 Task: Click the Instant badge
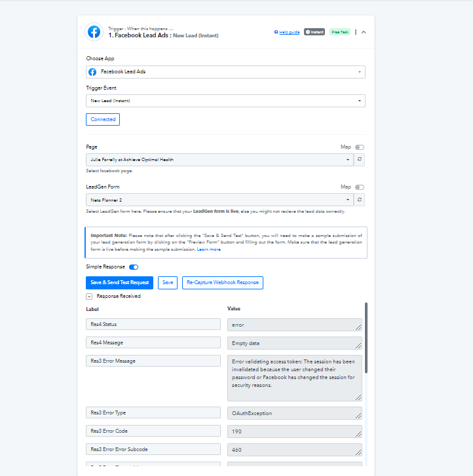coord(314,32)
